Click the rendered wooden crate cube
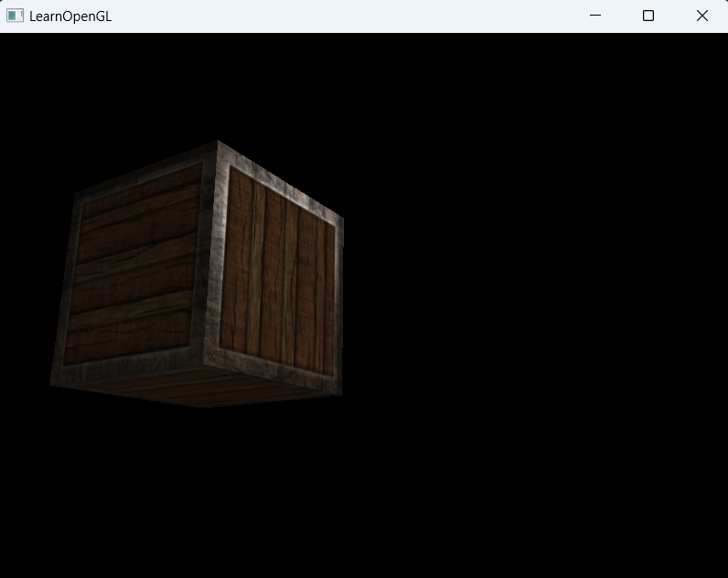The width and height of the screenshot is (728, 578). [198, 274]
